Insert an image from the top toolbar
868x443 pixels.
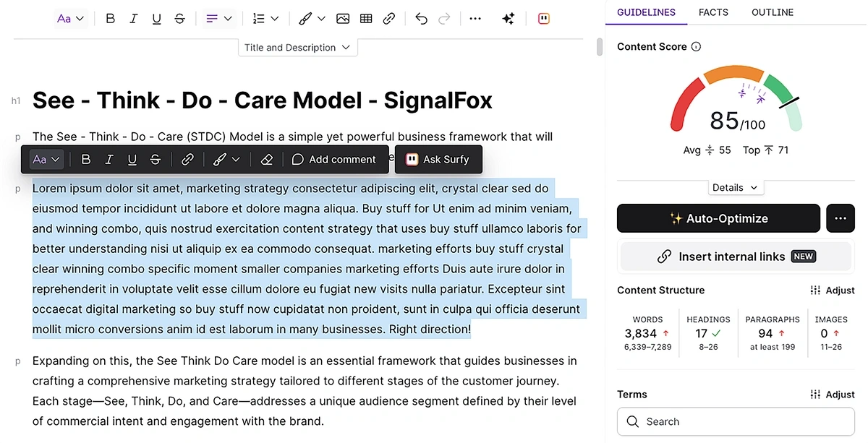pyautogui.click(x=343, y=19)
